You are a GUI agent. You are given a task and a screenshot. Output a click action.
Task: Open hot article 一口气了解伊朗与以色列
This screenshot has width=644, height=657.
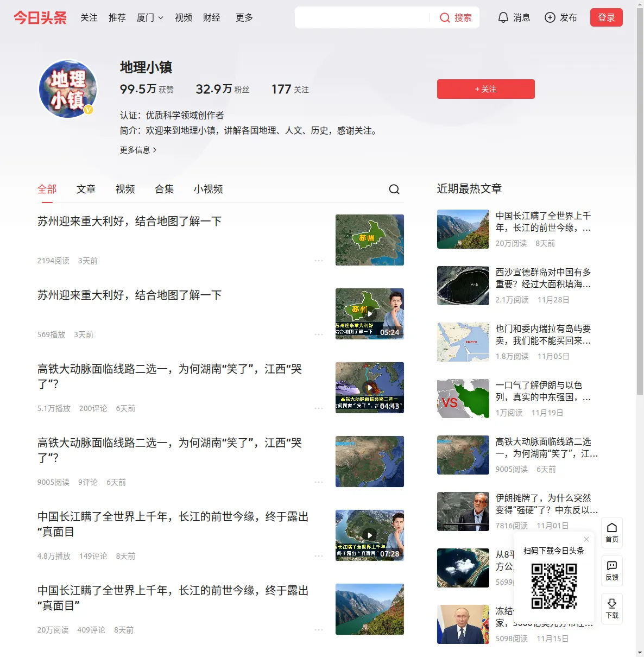[x=544, y=391]
